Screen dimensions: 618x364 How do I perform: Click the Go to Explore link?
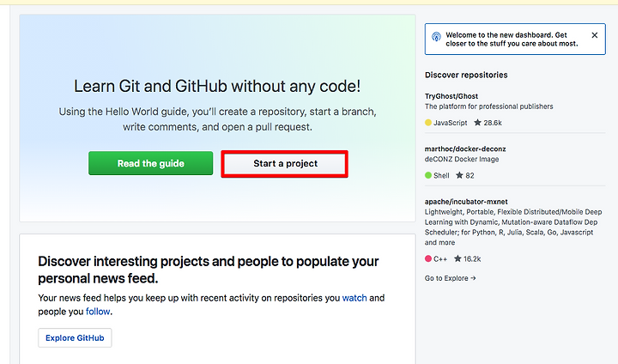click(x=450, y=278)
